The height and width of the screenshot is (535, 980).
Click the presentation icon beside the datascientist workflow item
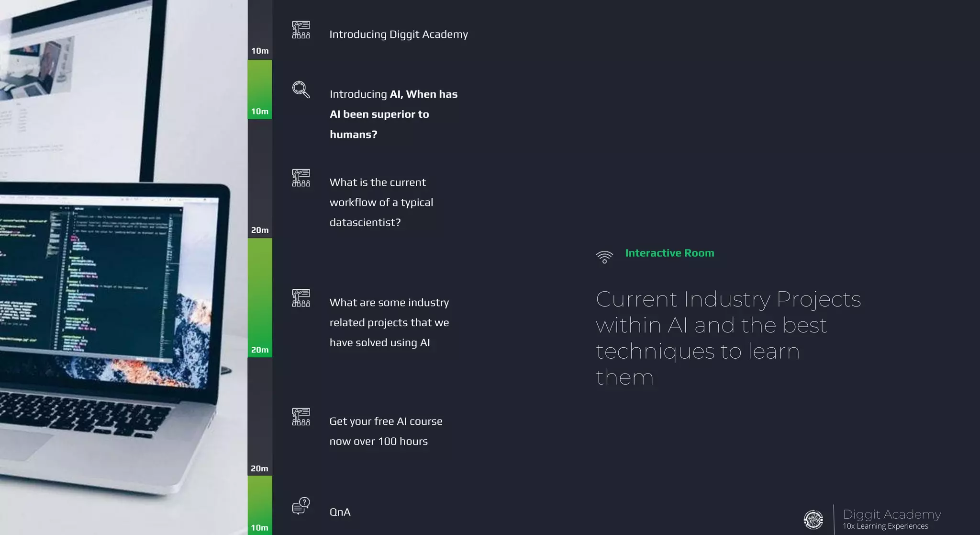pos(301,178)
